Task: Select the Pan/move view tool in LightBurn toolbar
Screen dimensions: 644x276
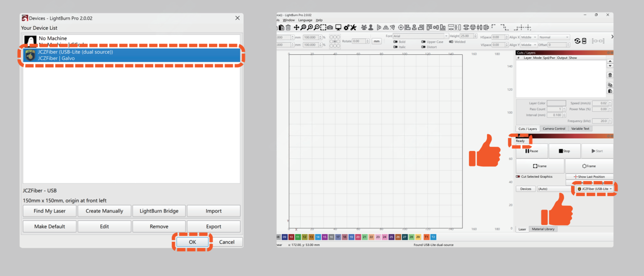Action: pyautogui.click(x=296, y=28)
